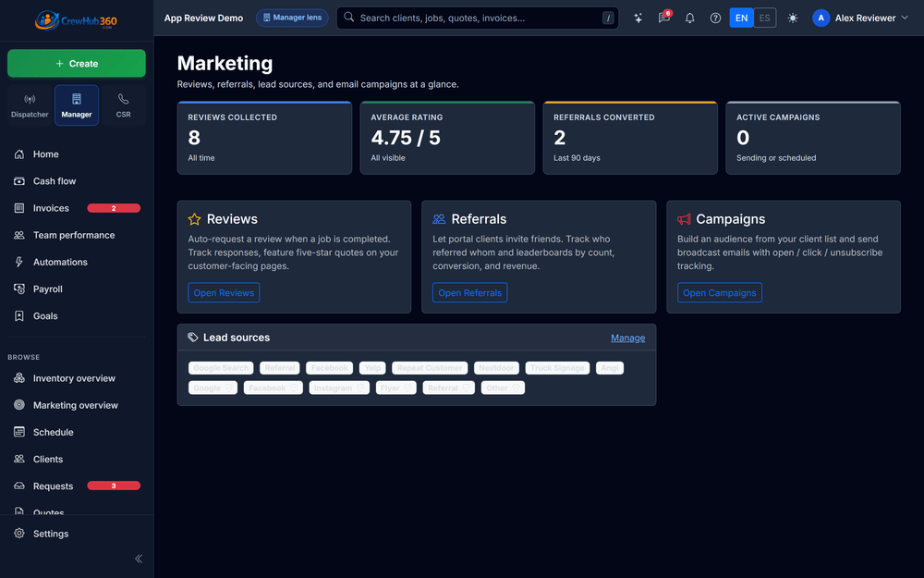Select the Nextdoor lead source chip
The width and height of the screenshot is (924, 578).
click(496, 368)
